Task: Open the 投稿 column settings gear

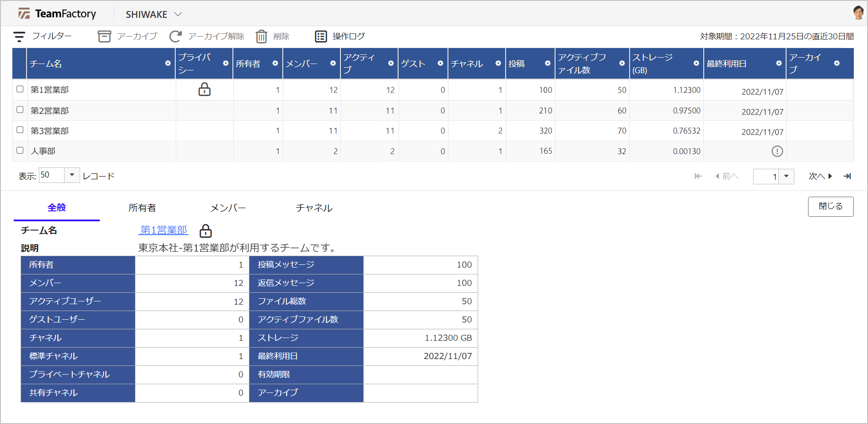Action: [547, 64]
